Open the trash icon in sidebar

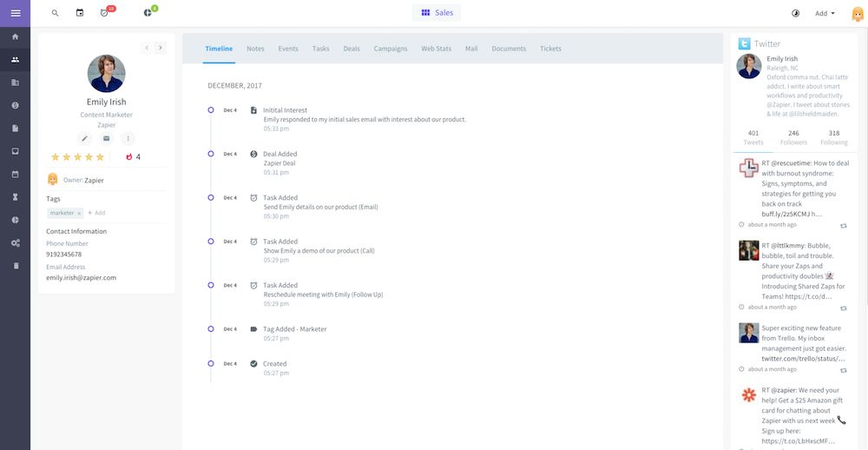tap(15, 265)
